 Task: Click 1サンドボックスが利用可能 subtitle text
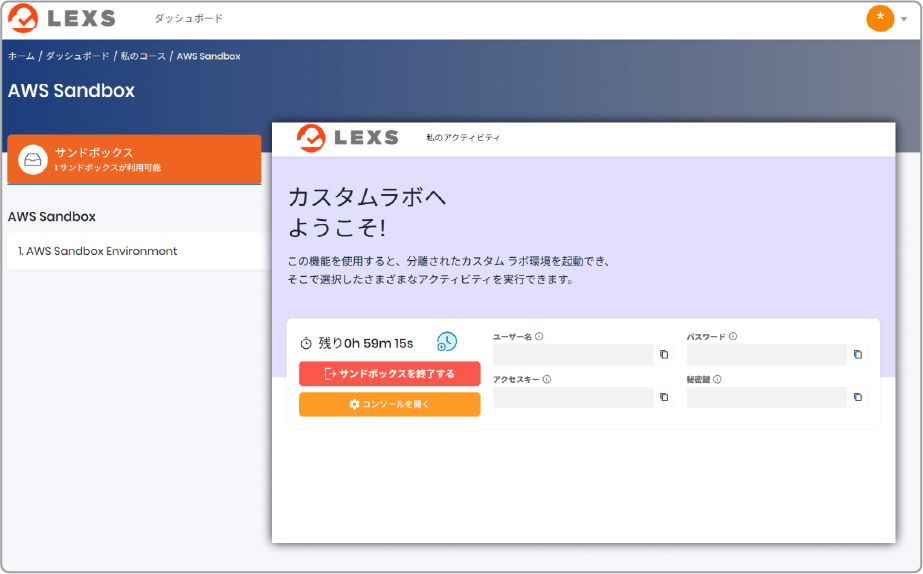point(108,168)
